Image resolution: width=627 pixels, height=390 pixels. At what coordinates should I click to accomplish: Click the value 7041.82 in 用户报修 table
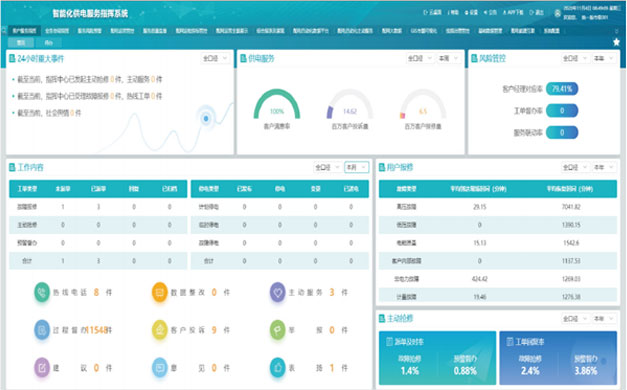coord(571,207)
